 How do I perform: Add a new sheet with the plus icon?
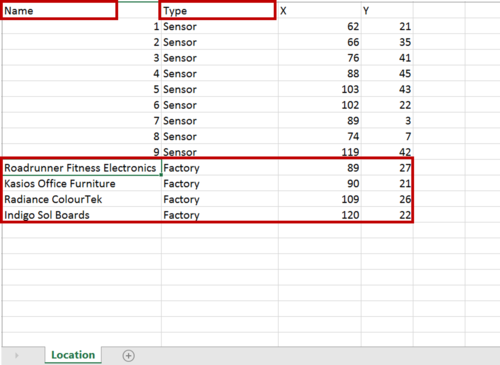(128, 356)
